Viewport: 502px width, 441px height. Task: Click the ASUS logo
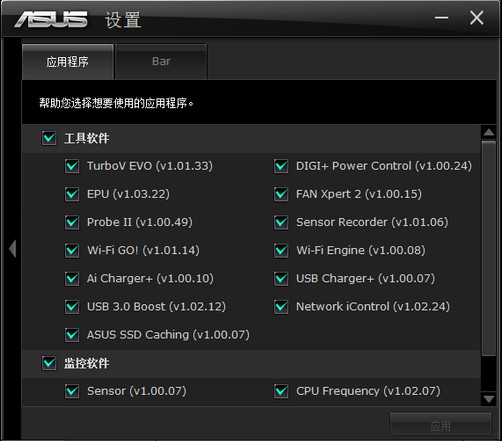pos(51,19)
